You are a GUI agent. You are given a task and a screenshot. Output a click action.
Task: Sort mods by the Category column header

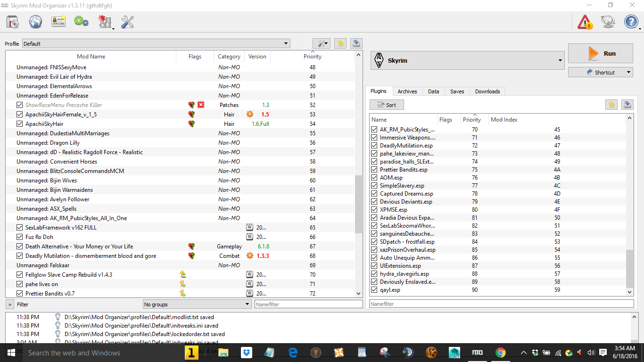tap(229, 57)
